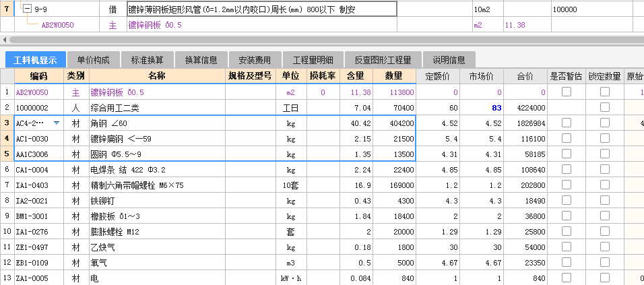Image resolution: width=644 pixels, height=285 pixels.
Task: Click the name cell 角钢 ∠60
Action: 157,123
